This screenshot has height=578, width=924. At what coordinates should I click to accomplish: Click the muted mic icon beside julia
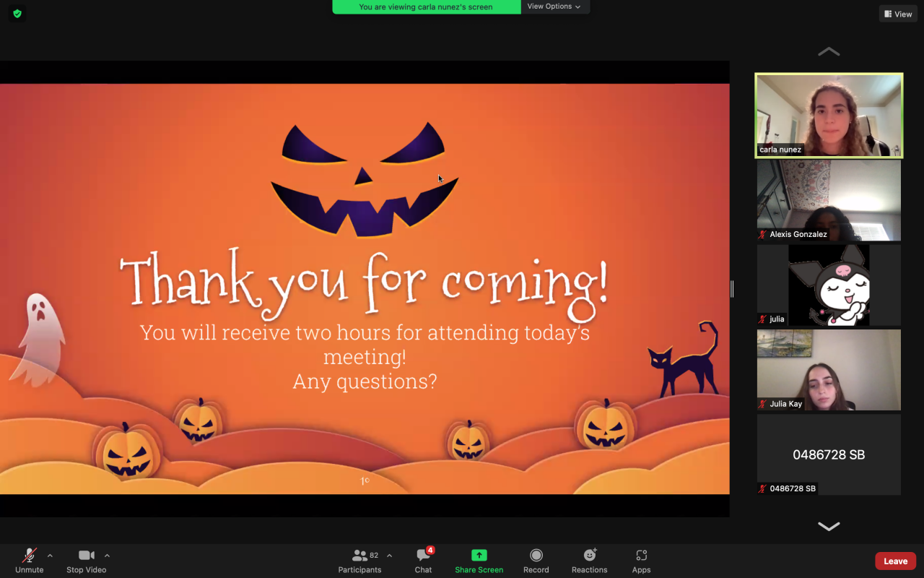click(762, 319)
